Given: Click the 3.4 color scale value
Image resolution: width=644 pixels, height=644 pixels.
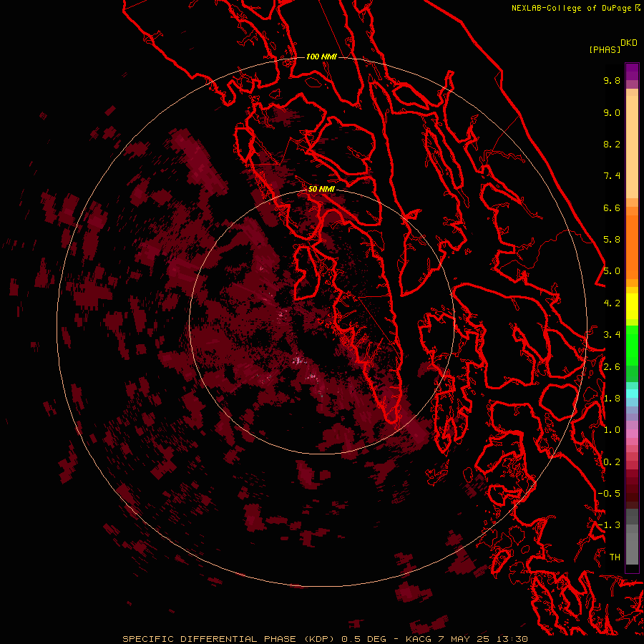Looking at the screenshot, I should pyautogui.click(x=612, y=335).
